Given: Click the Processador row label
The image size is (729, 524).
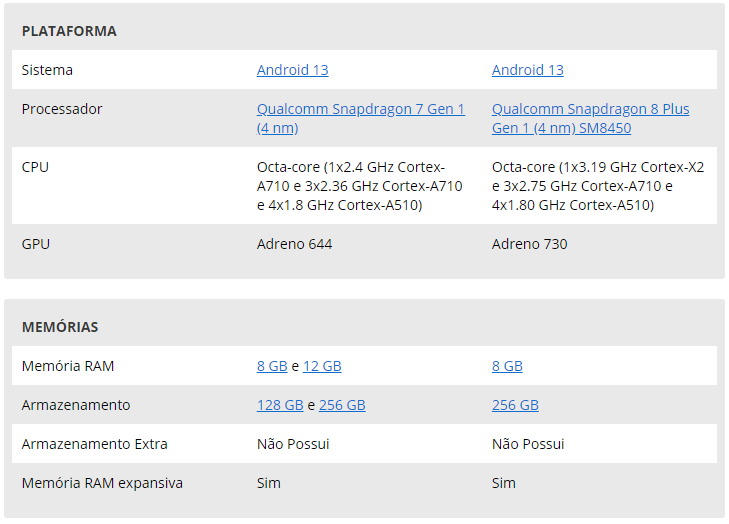Looking at the screenshot, I should [62, 109].
